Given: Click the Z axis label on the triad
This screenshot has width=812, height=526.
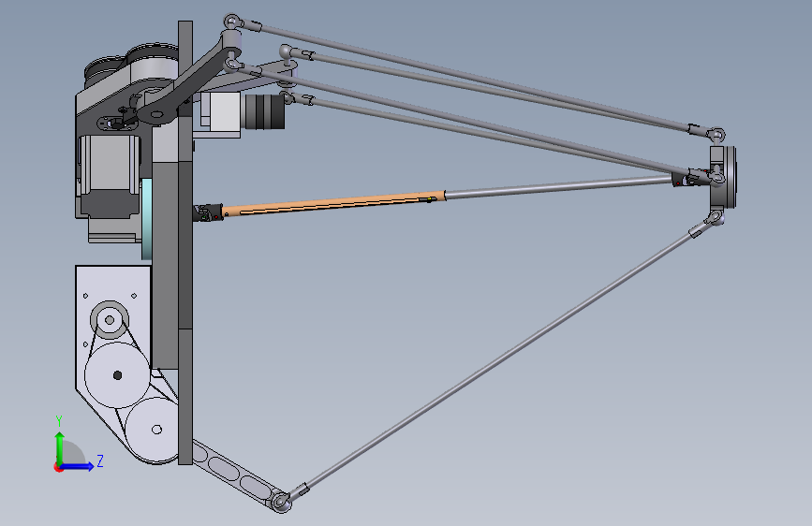Looking at the screenshot, I should (x=100, y=460).
